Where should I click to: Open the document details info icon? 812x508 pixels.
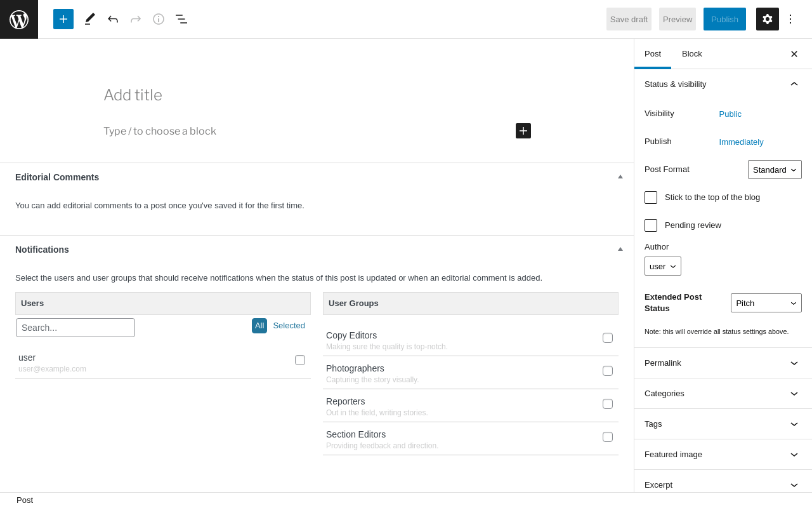[x=159, y=19]
